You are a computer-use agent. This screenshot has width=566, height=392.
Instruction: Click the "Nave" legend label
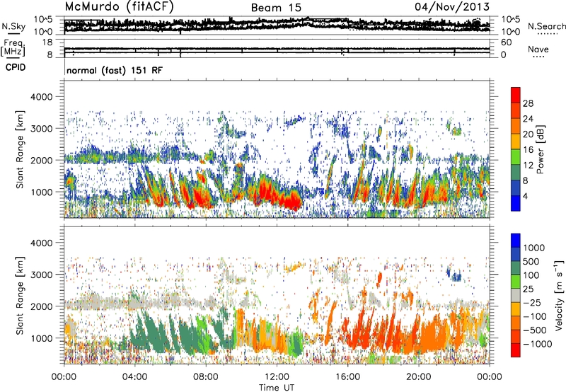click(538, 50)
